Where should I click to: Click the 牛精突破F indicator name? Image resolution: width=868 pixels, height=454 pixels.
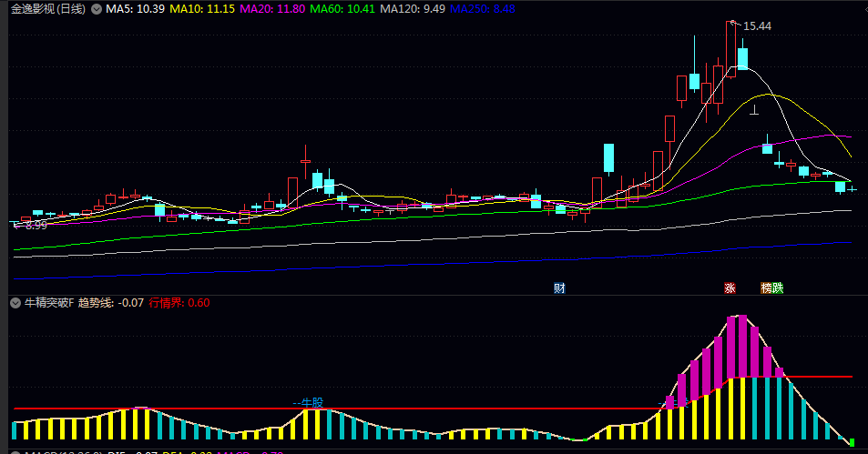48,303
